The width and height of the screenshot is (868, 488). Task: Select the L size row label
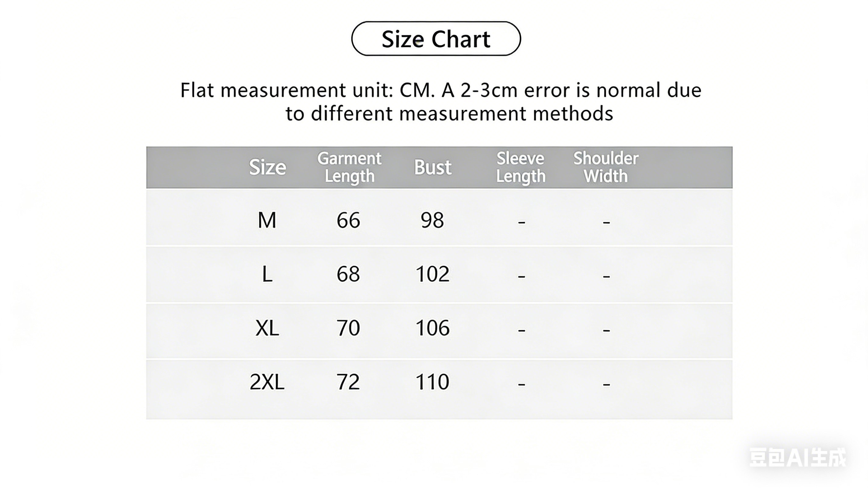pos(267,274)
